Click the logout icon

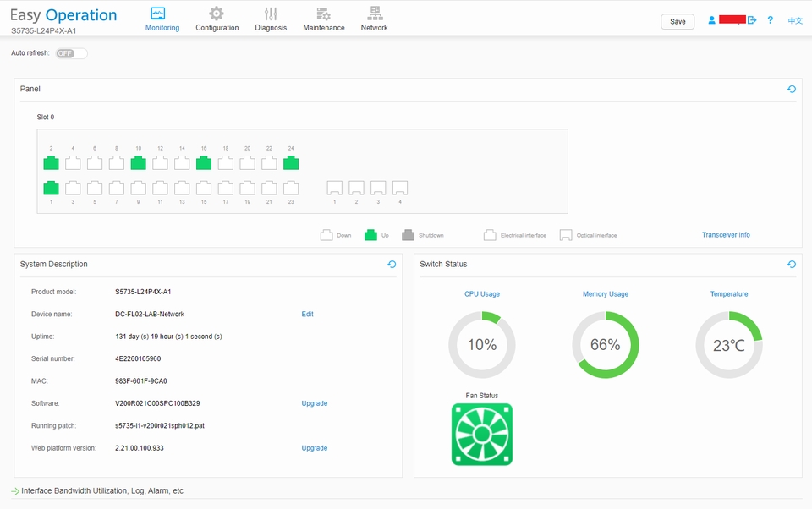coord(752,20)
